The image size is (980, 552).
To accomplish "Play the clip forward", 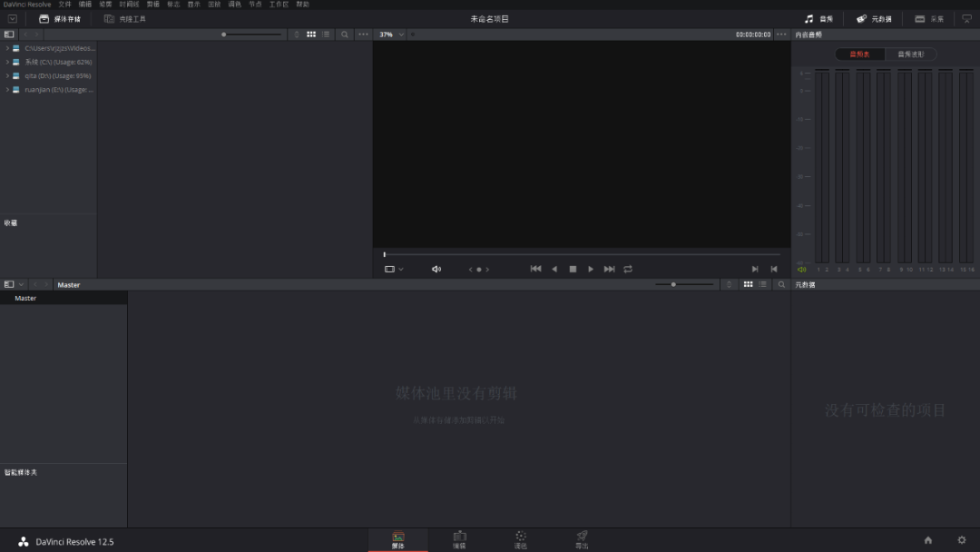I will pos(591,269).
